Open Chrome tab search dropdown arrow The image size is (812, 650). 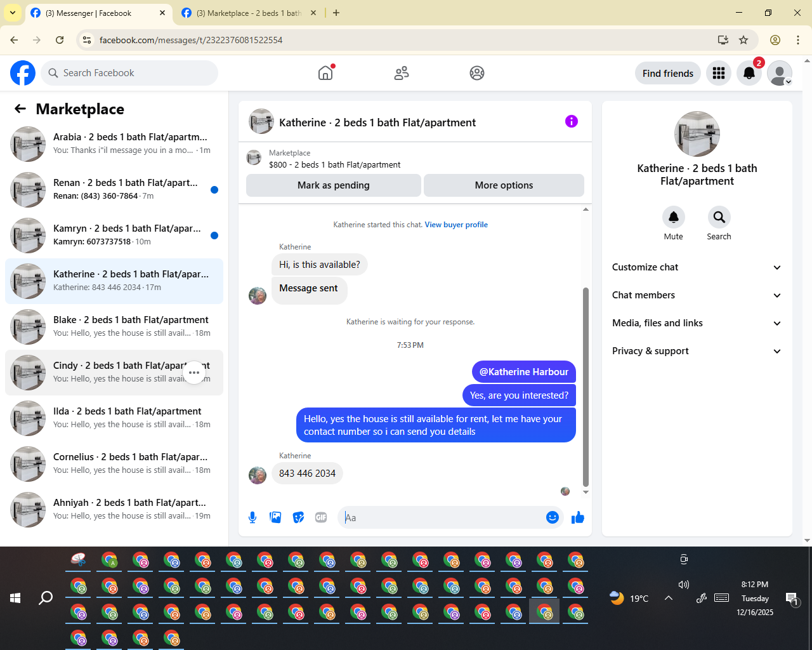(x=13, y=13)
